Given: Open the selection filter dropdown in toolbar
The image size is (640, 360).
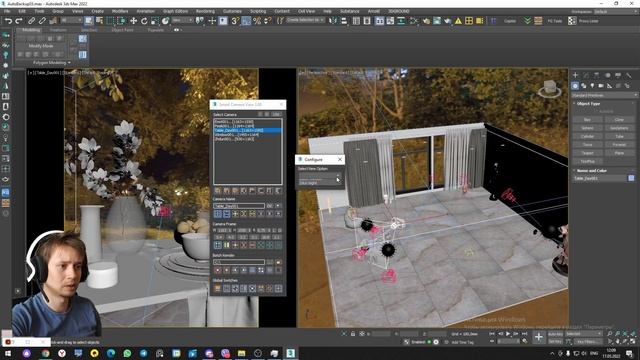Looking at the screenshot, I should [71, 20].
